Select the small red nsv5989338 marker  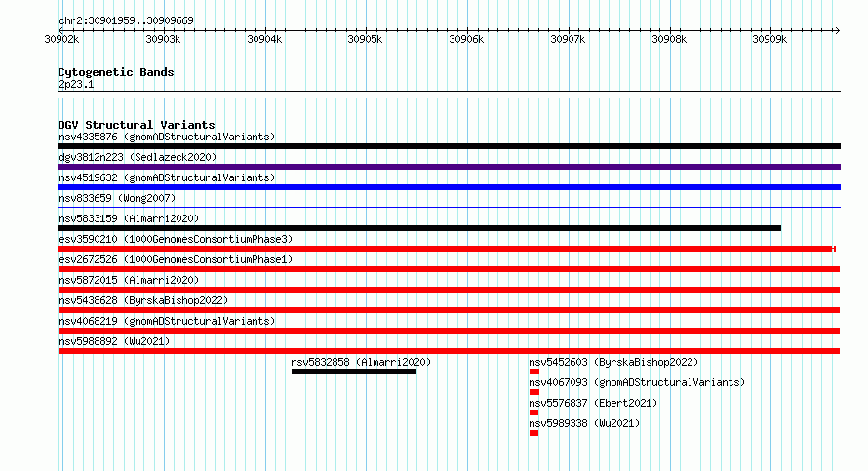533,433
